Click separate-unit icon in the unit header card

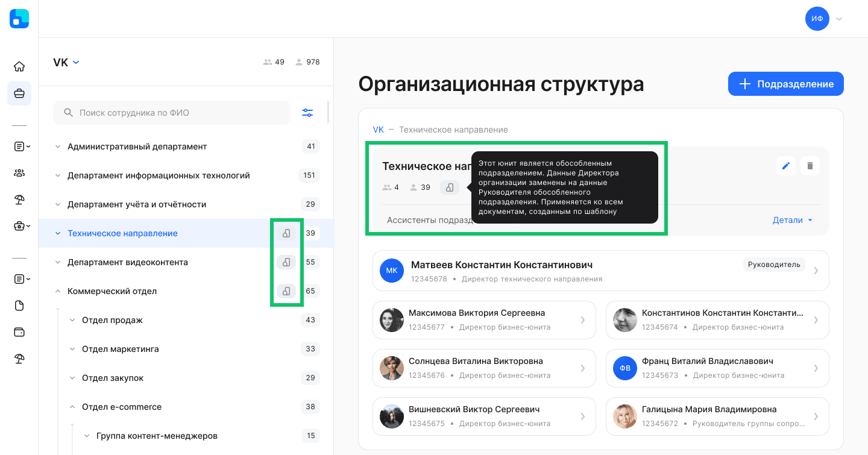click(x=450, y=187)
